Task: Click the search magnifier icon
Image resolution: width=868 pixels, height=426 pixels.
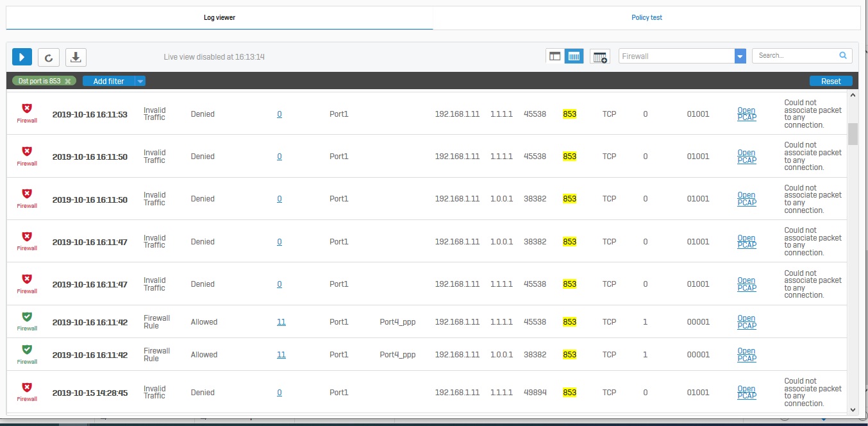Action: 843,56
